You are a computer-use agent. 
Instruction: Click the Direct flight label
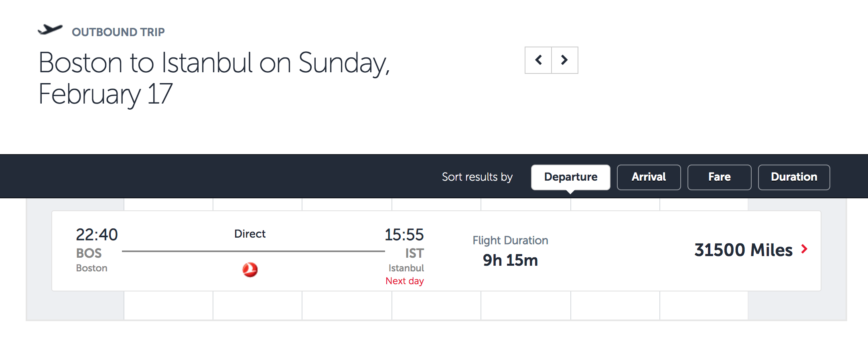(x=250, y=234)
